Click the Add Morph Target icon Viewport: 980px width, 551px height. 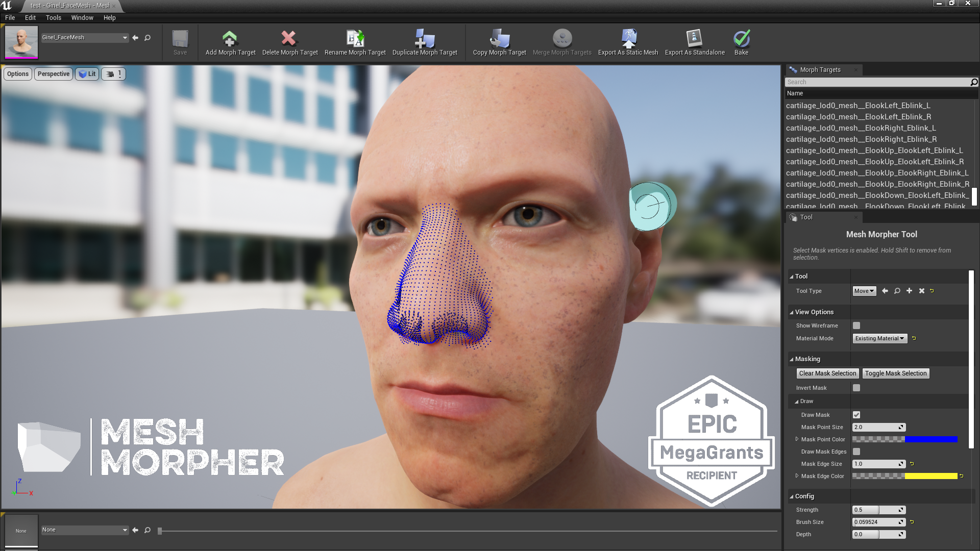click(230, 39)
